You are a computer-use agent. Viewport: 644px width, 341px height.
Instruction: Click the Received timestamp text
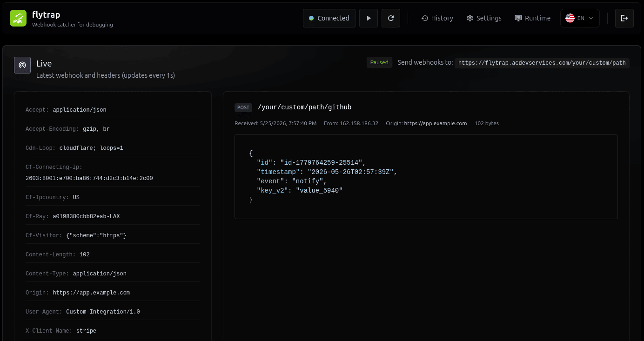coord(275,123)
